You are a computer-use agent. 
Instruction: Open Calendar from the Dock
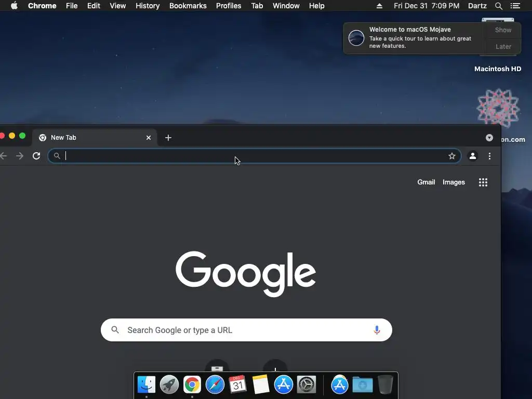pos(237,384)
